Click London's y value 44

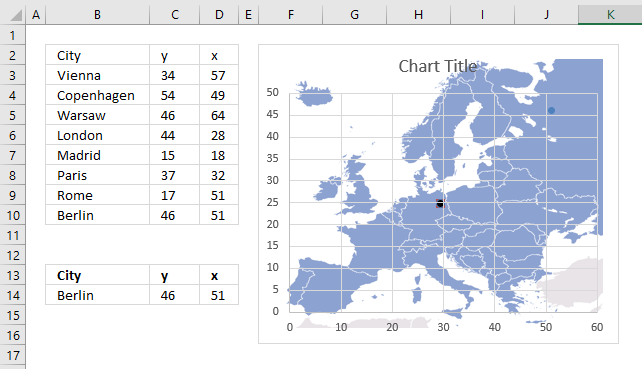point(175,136)
